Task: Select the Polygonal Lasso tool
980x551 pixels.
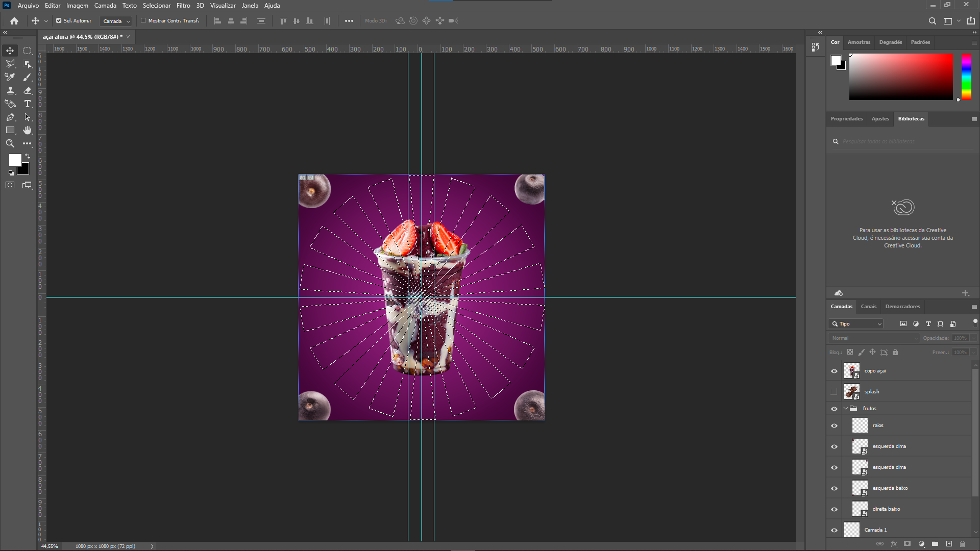Action: pos(10,64)
